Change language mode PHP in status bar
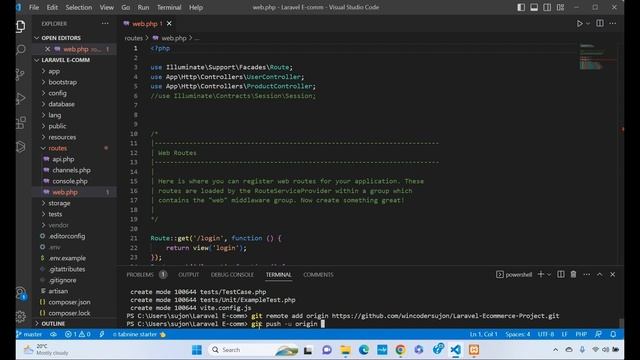The height and width of the screenshot is (360, 640). pyautogui.click(x=581, y=334)
